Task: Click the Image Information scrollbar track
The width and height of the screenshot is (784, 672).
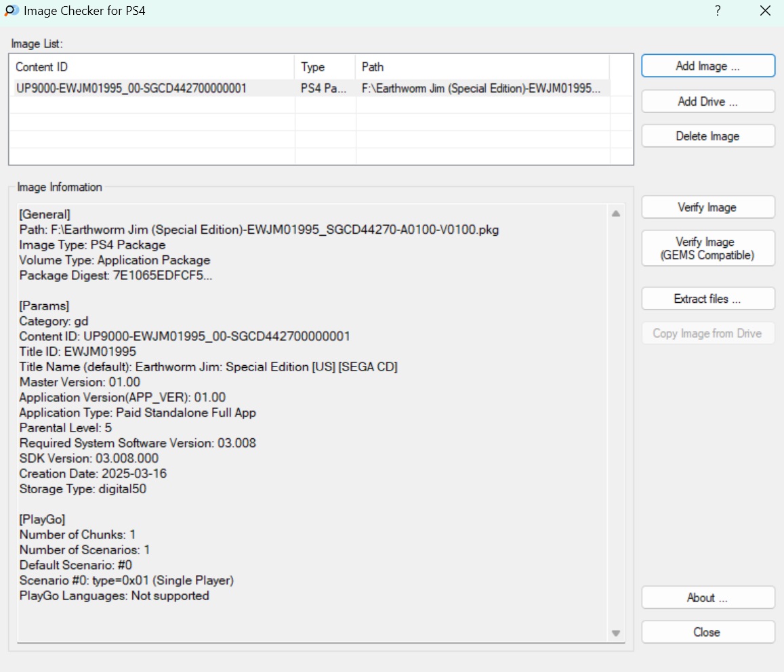Action: coord(616,420)
